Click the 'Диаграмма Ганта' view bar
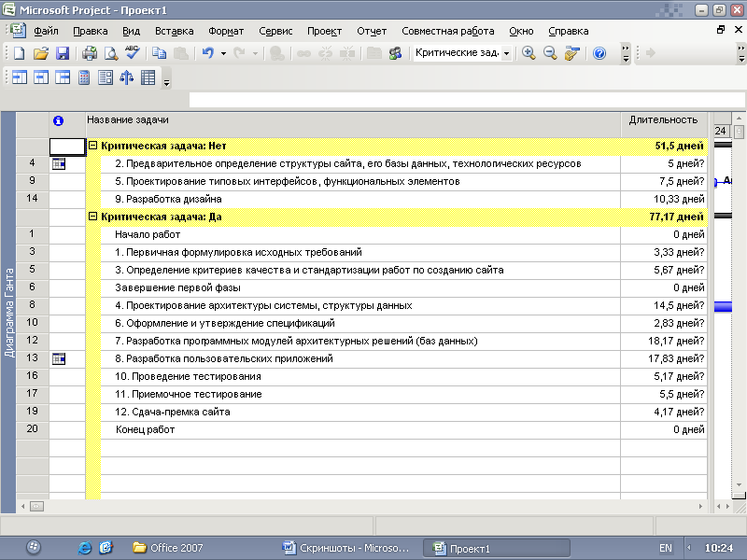The height and width of the screenshot is (560, 747). 8,313
